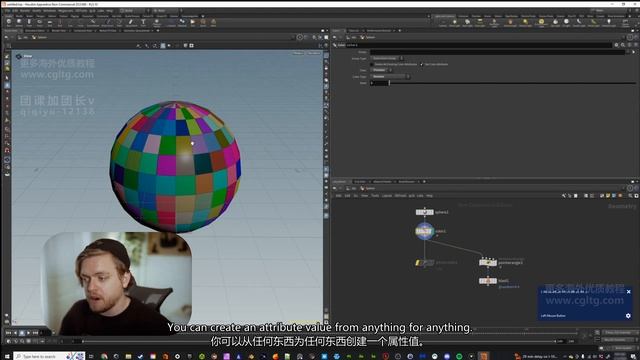
Task: Click obj in network path bar
Action: (x=353, y=188)
